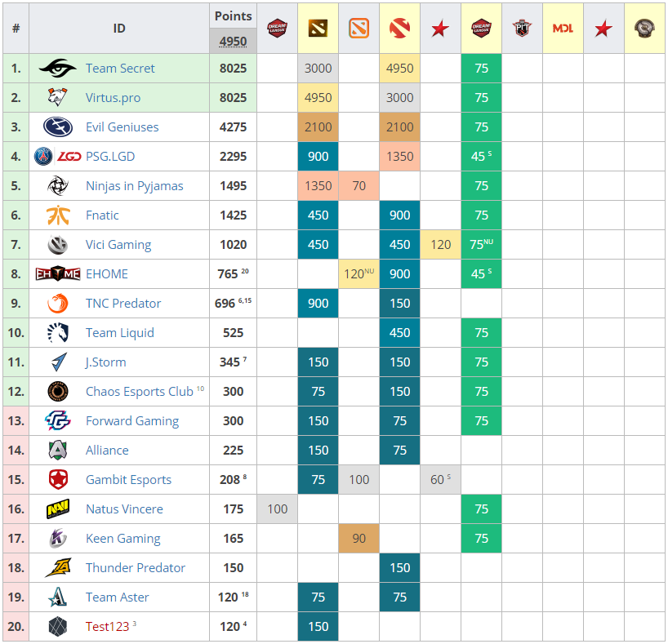The height and width of the screenshot is (644, 668).
Task: Click the TNC Predator phoenix logo
Action: (x=57, y=304)
